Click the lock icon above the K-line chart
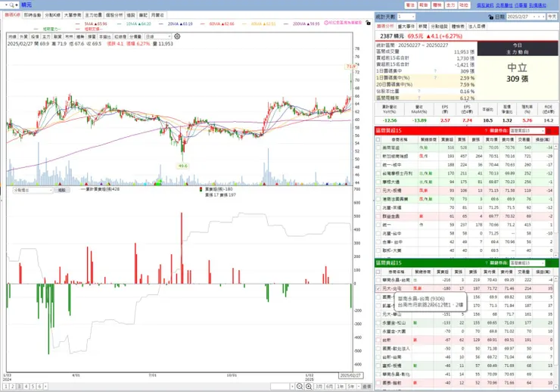 pos(369,23)
